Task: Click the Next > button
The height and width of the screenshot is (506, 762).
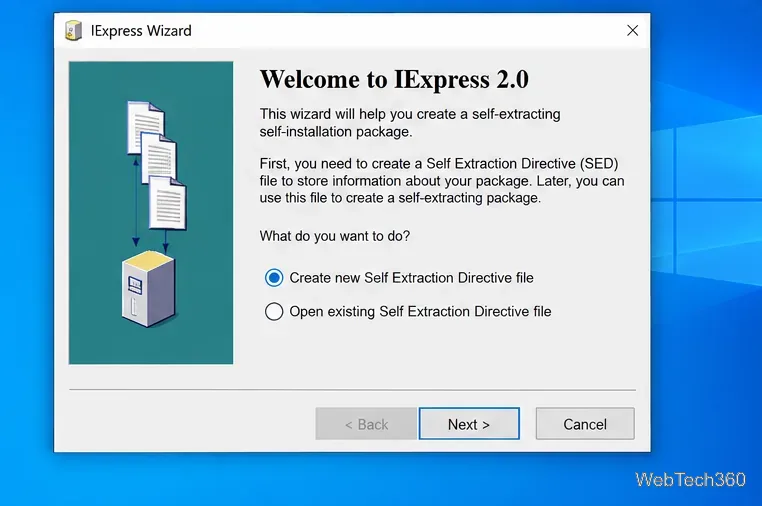Action: click(469, 424)
